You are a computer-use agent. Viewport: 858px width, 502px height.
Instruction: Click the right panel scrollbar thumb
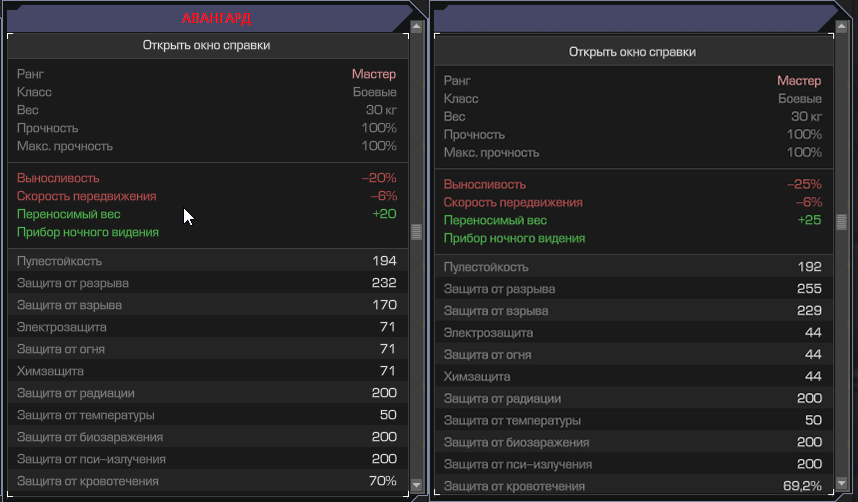coord(842,222)
